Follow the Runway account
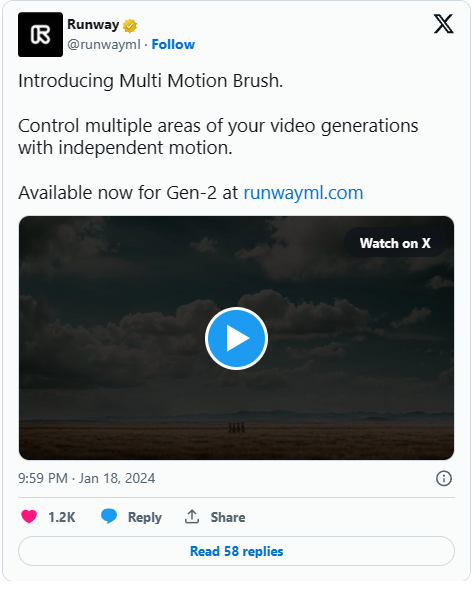This screenshot has height=590, width=474. click(x=173, y=44)
